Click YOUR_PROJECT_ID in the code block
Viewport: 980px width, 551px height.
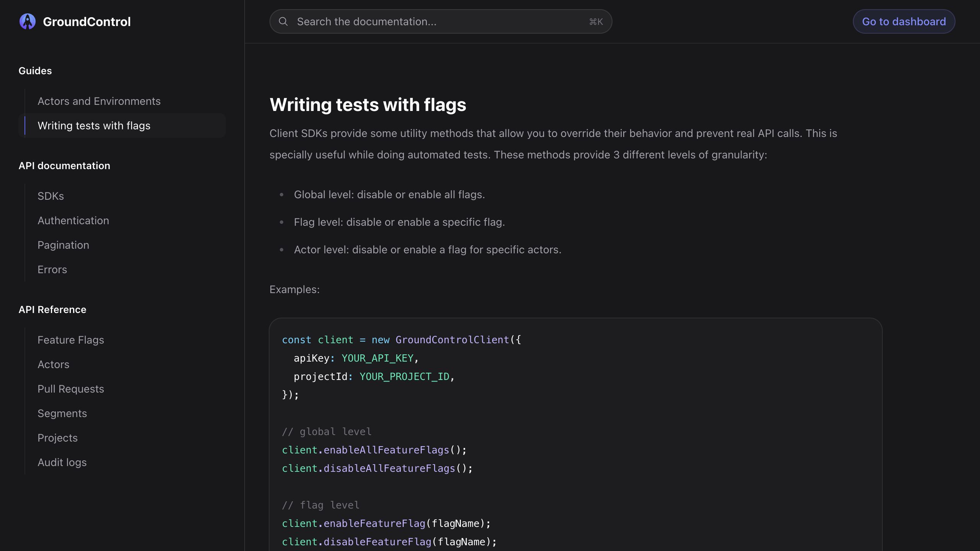point(404,377)
